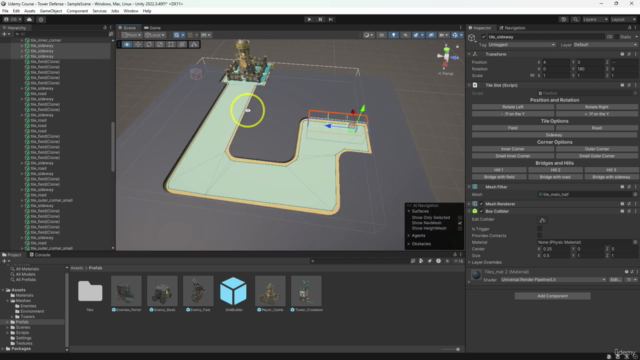Open the Layout dropdown in top toolbar

click(623, 19)
